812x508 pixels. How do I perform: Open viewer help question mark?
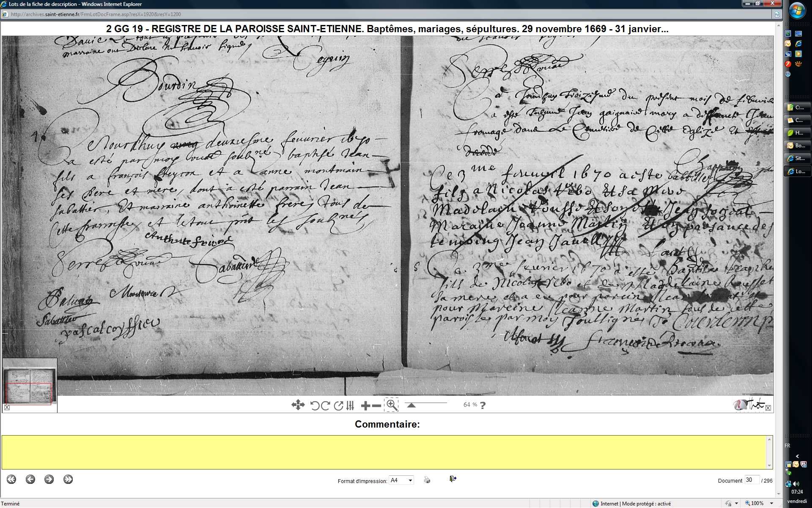[483, 405]
